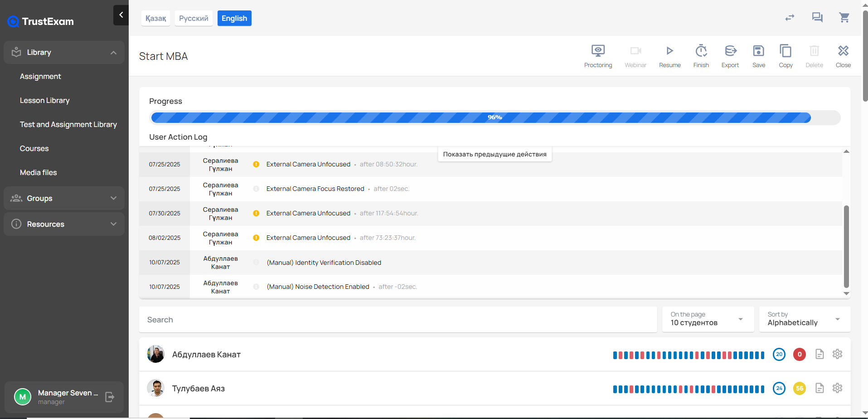This screenshot has height=419, width=868.
Task: Collapse the left sidebar
Action: 121,15
